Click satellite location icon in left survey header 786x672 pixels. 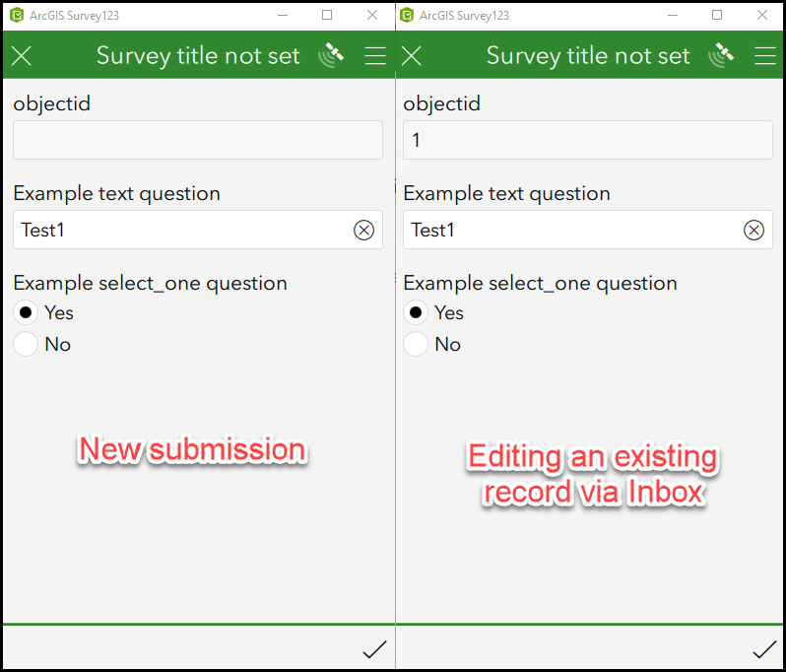[x=332, y=55]
